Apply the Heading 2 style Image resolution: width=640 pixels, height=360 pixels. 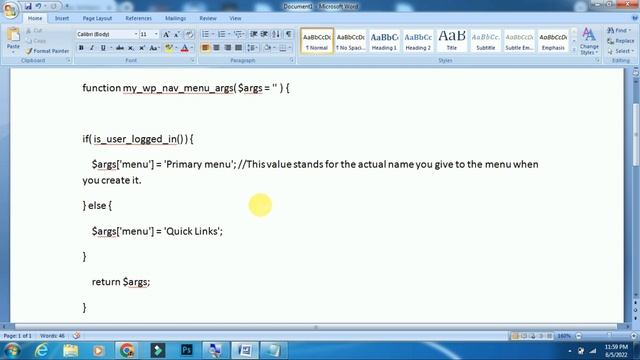click(x=418, y=41)
